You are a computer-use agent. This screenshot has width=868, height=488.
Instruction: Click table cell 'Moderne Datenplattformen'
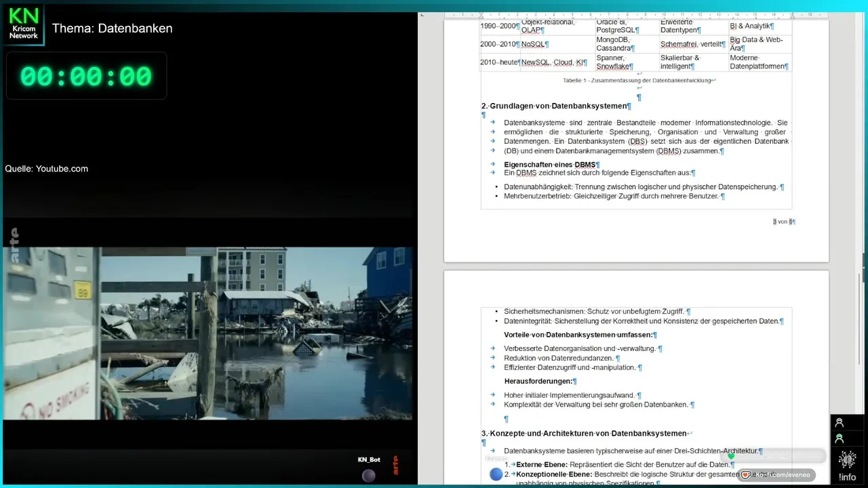(x=759, y=62)
